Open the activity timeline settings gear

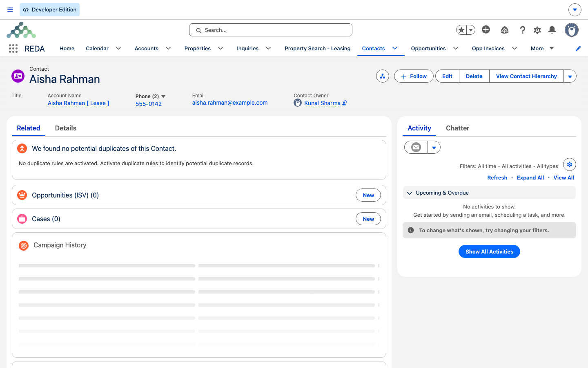pos(570,164)
